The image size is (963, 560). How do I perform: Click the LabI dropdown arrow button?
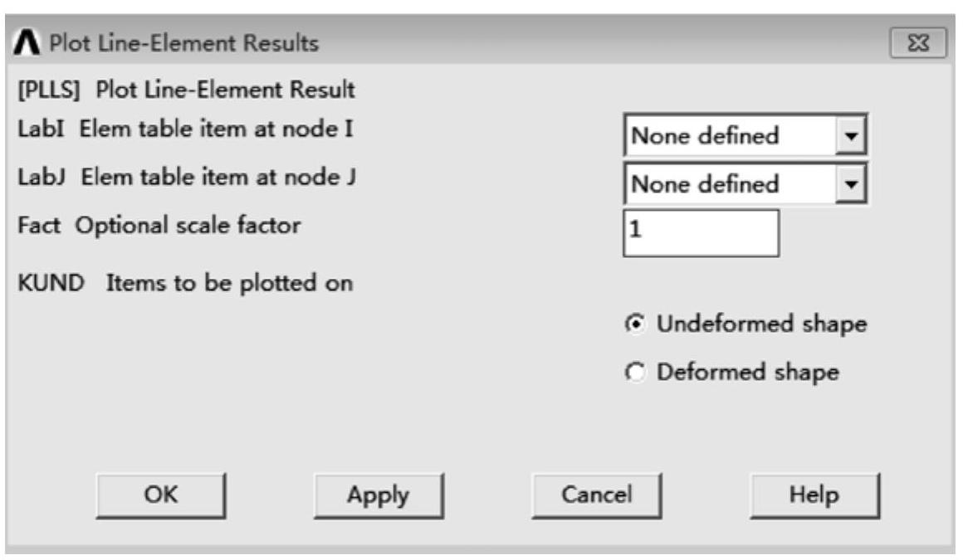point(850,135)
